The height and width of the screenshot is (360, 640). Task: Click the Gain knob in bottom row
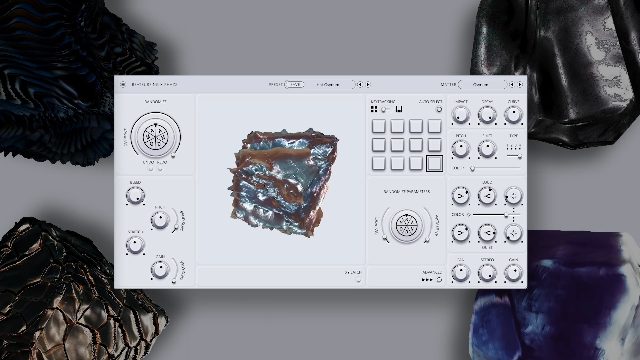tap(513, 273)
